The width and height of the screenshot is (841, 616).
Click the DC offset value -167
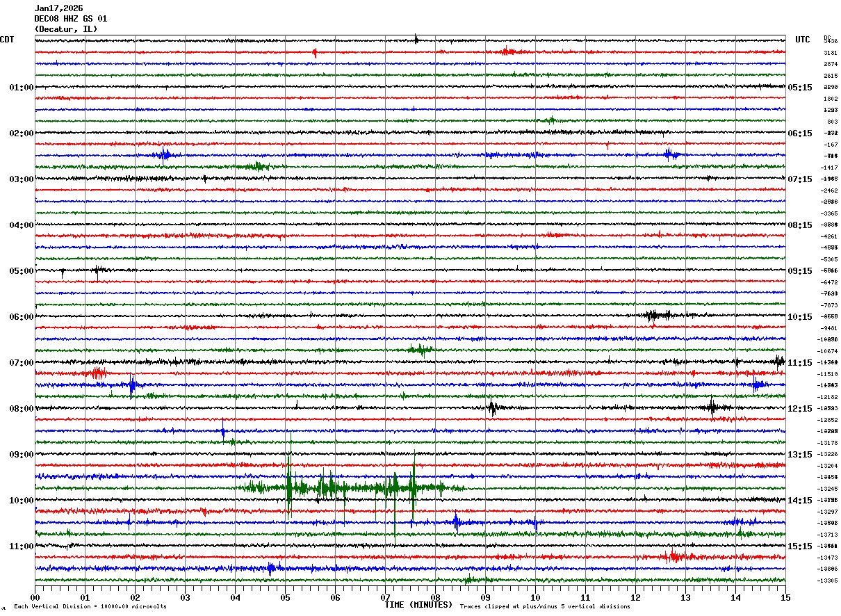831,145
